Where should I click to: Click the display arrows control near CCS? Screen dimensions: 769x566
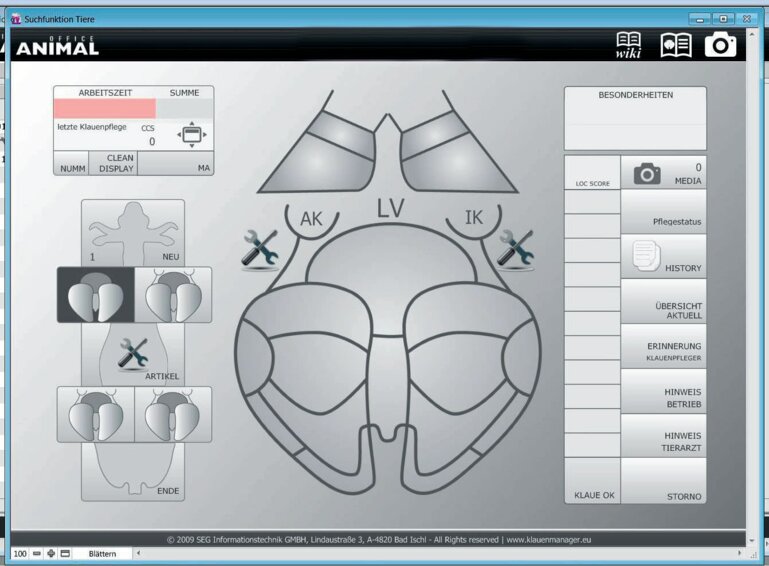point(191,135)
